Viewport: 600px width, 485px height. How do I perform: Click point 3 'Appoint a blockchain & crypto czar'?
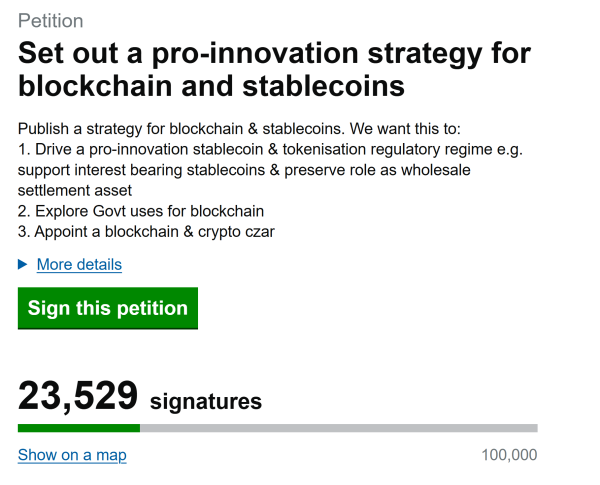tap(146, 232)
